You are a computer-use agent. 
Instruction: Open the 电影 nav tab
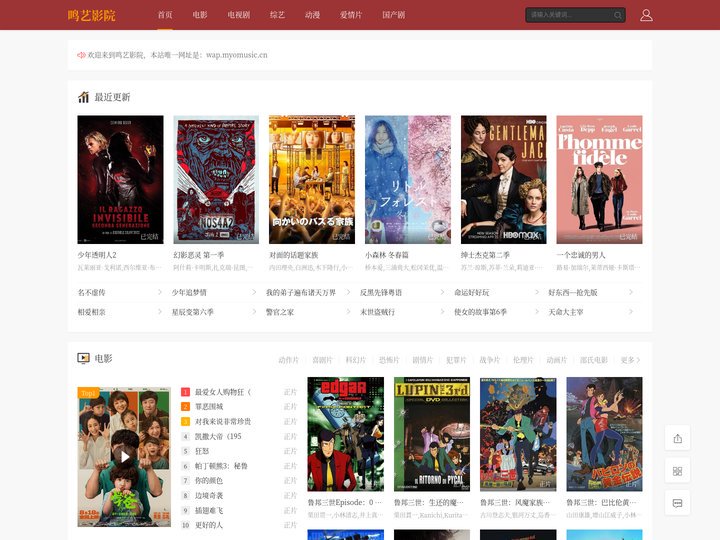pos(200,15)
